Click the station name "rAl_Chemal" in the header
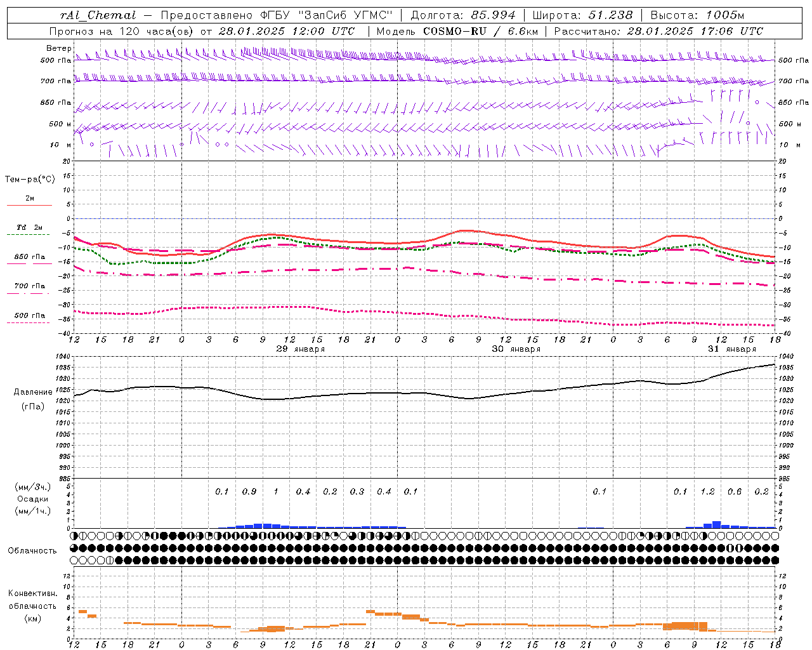812x650 pixels. click(98, 15)
